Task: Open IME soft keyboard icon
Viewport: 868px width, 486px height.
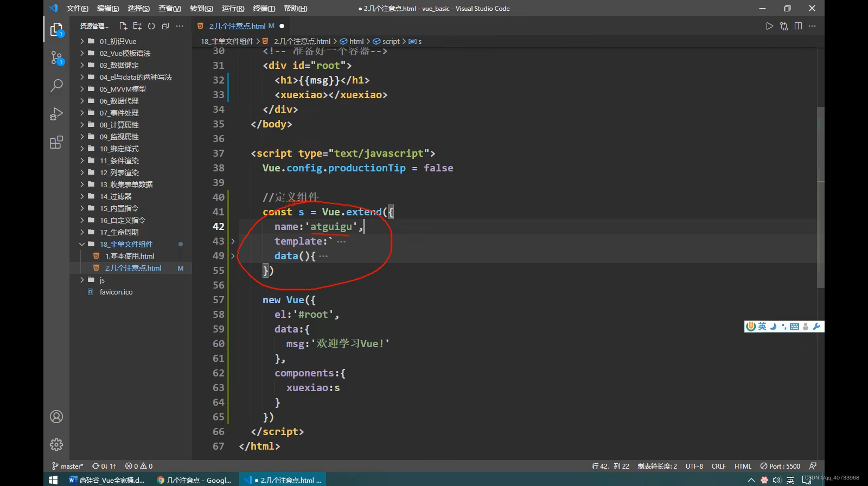Action: tap(794, 327)
